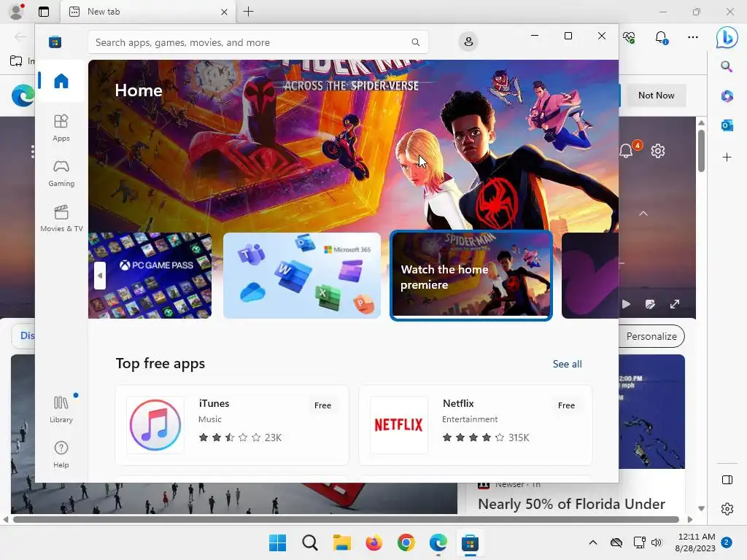Open Edge sidebar search icon
Screen dimensions: 747x560
point(727,66)
